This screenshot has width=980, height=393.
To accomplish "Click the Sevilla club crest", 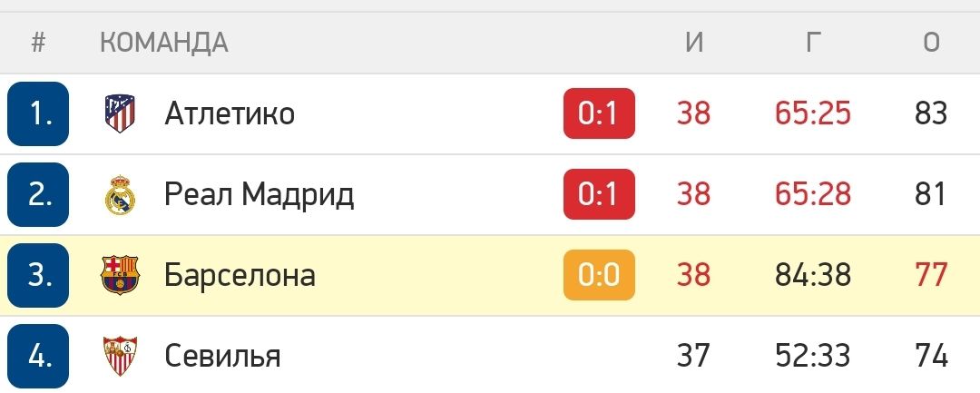I will (x=120, y=355).
